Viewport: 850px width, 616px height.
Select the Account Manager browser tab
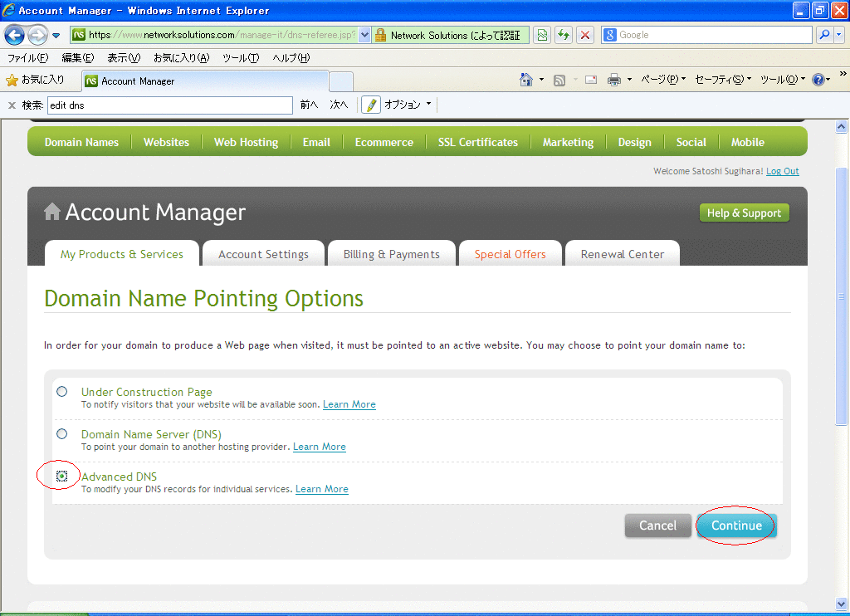tap(205, 81)
